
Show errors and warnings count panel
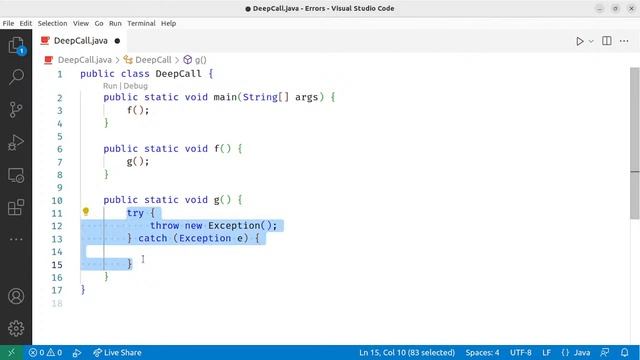click(x=45, y=353)
